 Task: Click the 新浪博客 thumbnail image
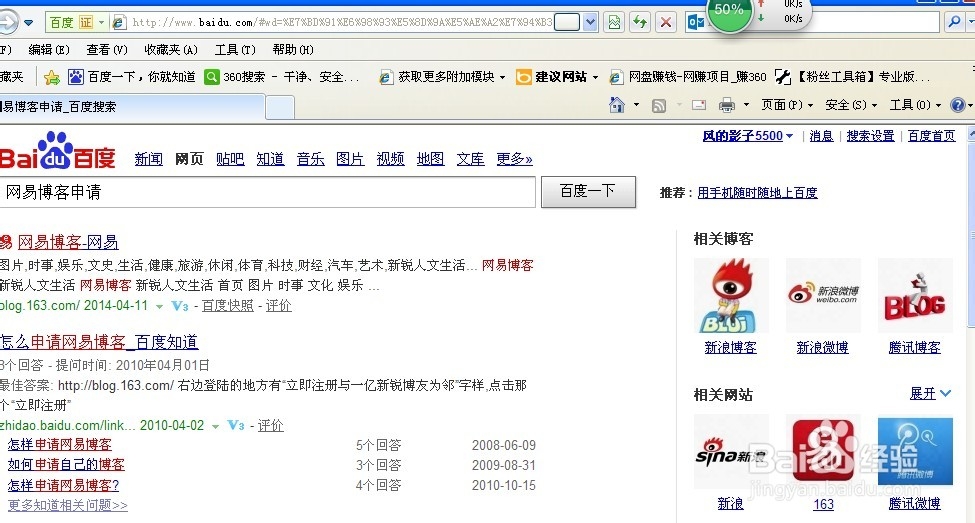731,295
